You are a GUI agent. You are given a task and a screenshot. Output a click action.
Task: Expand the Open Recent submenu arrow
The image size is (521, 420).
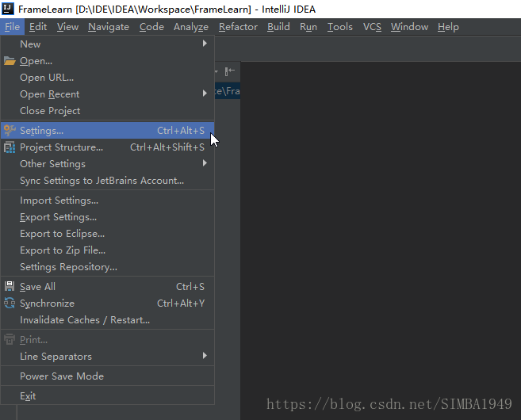tap(205, 94)
